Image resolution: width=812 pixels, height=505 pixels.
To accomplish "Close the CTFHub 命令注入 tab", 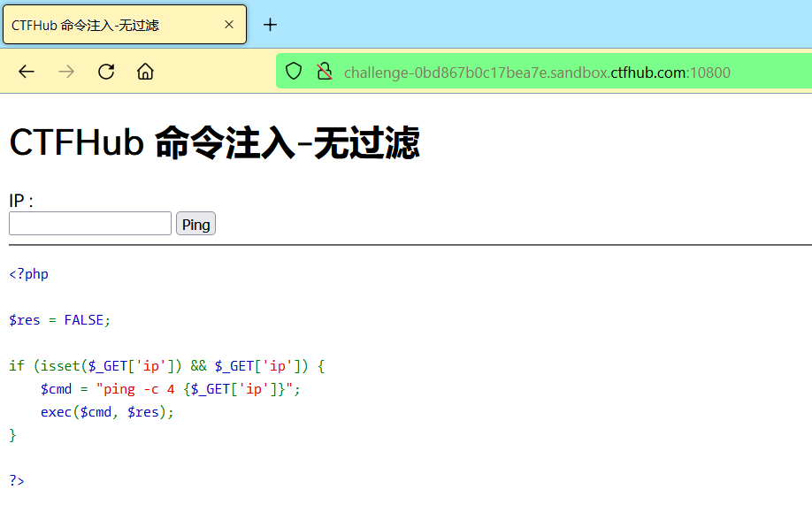I will coord(229,25).
